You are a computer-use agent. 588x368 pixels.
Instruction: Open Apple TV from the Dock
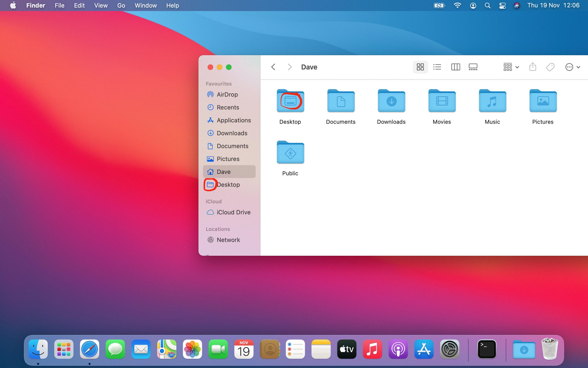tap(347, 349)
